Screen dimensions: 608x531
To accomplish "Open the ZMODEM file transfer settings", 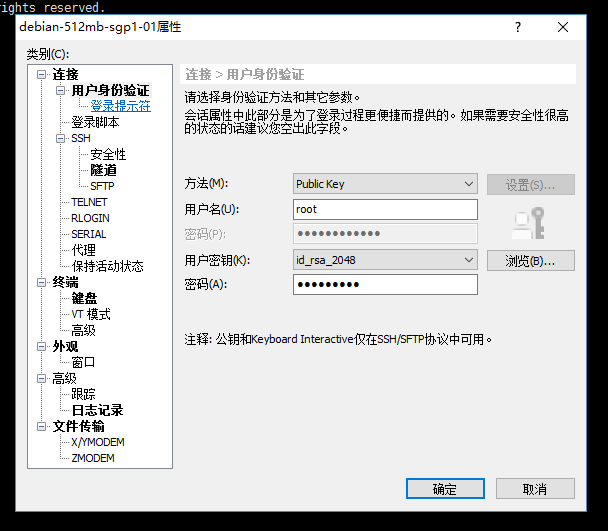I will [x=92, y=458].
